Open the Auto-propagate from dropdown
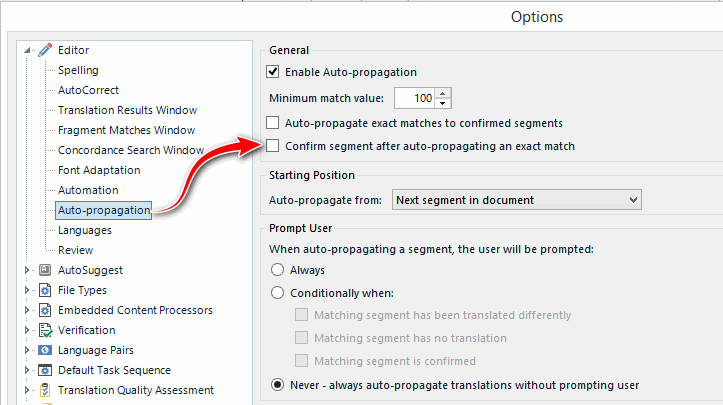Viewport: 723px width, 405px height. point(516,200)
